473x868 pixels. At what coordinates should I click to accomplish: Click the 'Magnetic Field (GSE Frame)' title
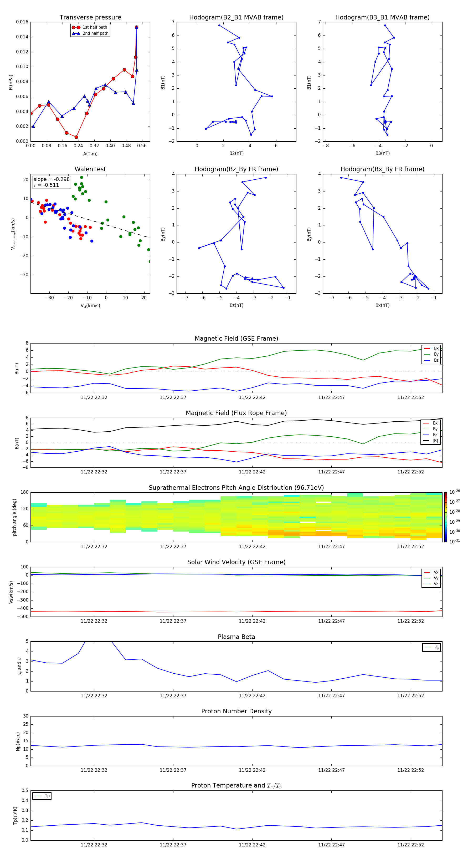(236, 339)
